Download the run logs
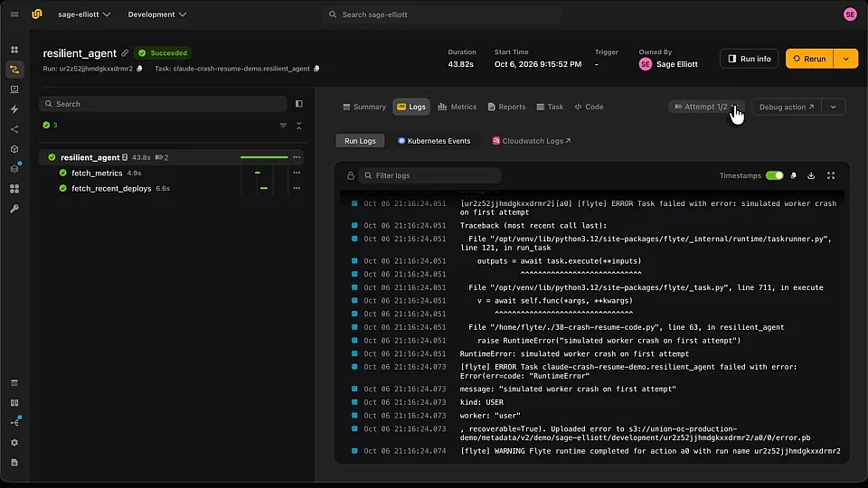The width and height of the screenshot is (868, 488). 811,175
